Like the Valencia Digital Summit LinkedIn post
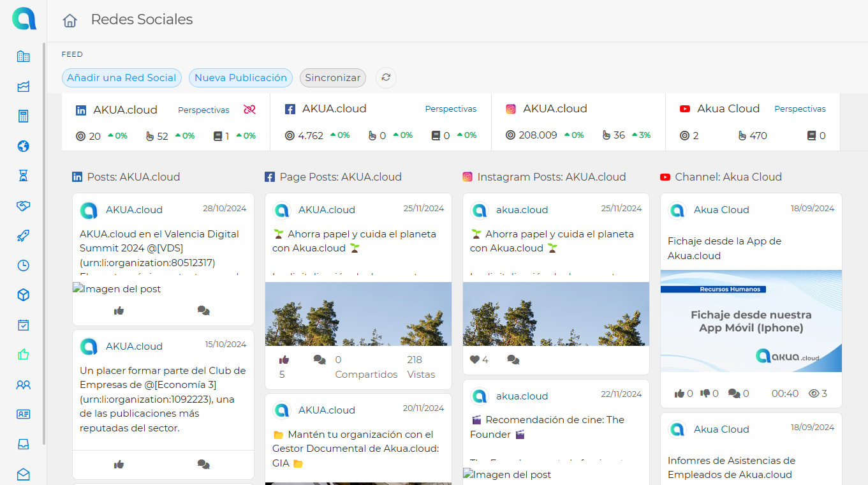 [119, 311]
